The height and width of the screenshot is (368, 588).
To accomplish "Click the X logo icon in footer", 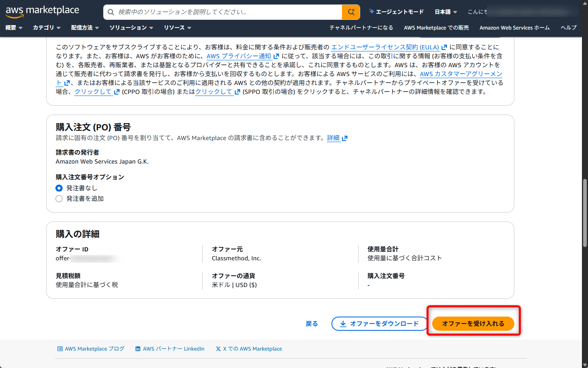I will pyautogui.click(x=218, y=349).
